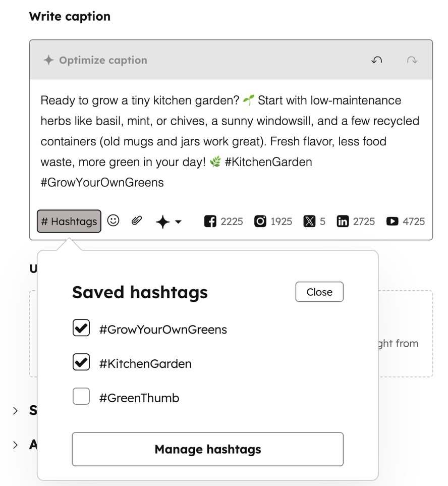Check the #GreenThumb hashtag
Screen dimensions: 448x486
pos(81,397)
